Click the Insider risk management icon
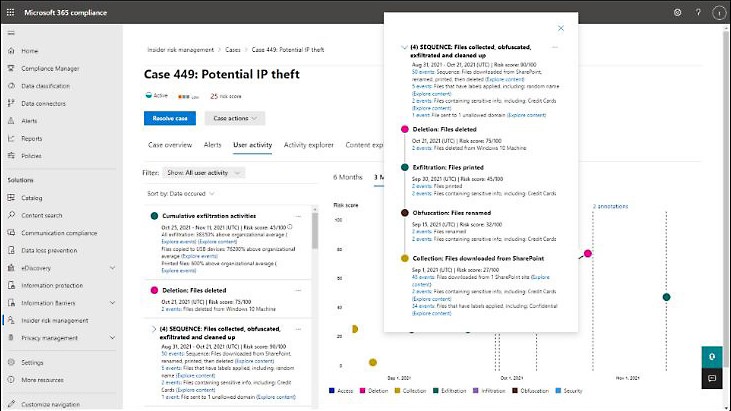Image resolution: width=731 pixels, height=411 pixels. [x=11, y=320]
